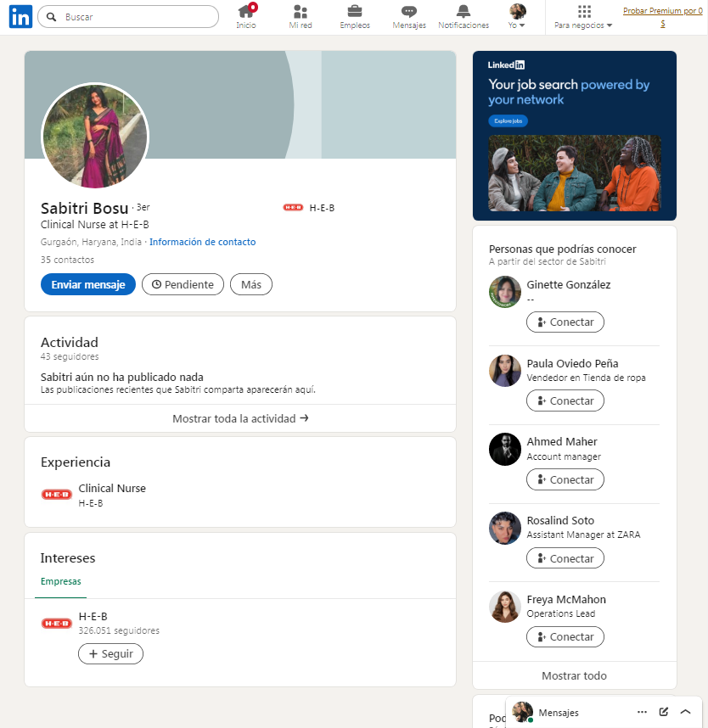Screen dimensions: 708x728
Task: Click 326.051 seguidores text
Action: (x=119, y=630)
